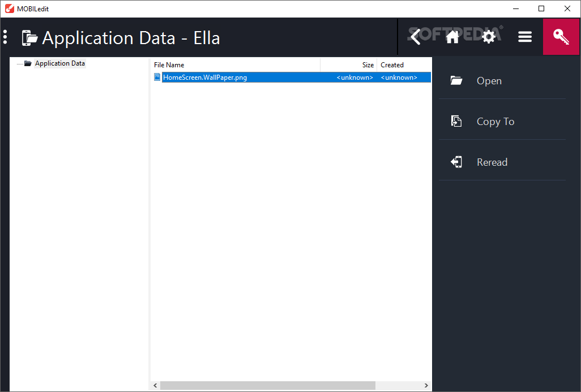The image size is (581, 392).
Task: Click the Created <unknown> cell
Action: pyautogui.click(x=399, y=77)
